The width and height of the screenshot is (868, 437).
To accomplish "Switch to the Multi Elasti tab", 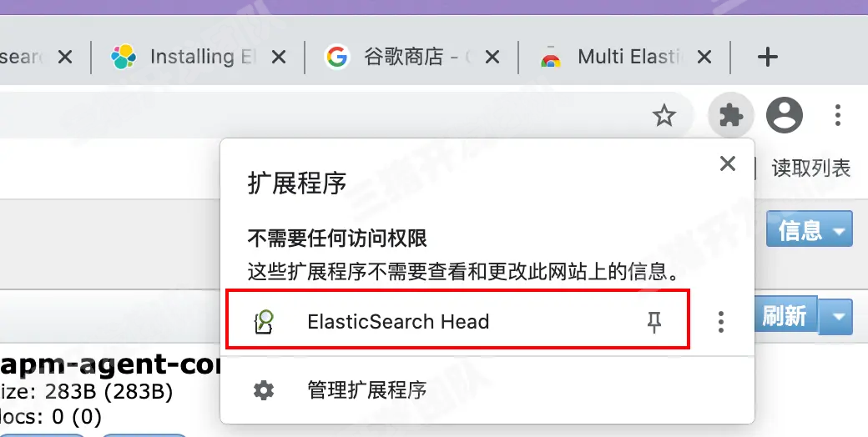I will [x=613, y=57].
